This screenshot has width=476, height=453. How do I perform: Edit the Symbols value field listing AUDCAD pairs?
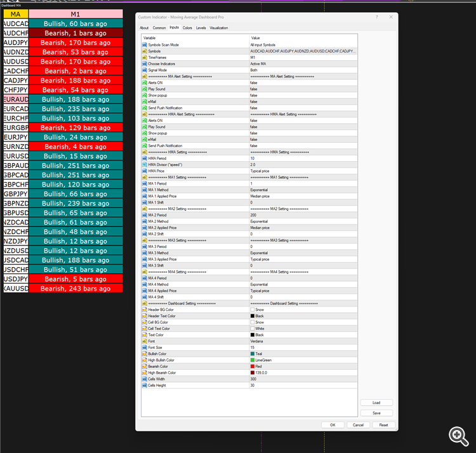(303, 51)
